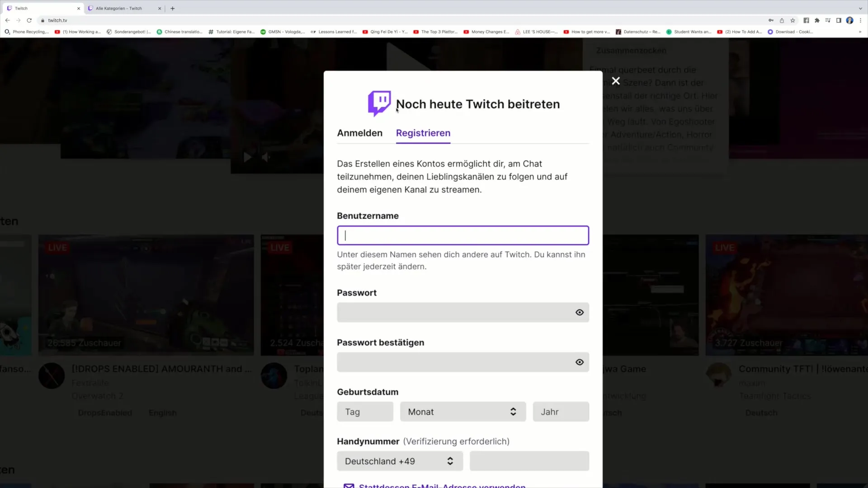Open 'Teamfight Tactics' category link
This screenshot has width=868, height=488.
[774, 396]
